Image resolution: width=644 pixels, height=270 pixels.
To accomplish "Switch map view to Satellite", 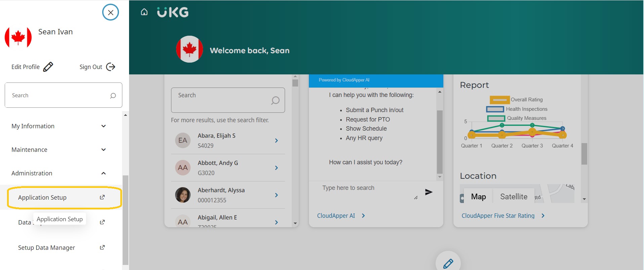I will pos(513,197).
